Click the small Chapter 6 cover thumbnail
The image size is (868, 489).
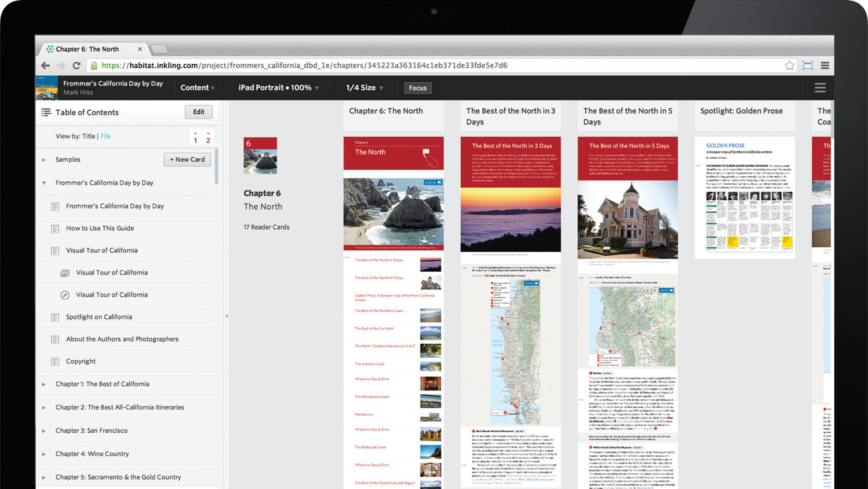click(260, 155)
